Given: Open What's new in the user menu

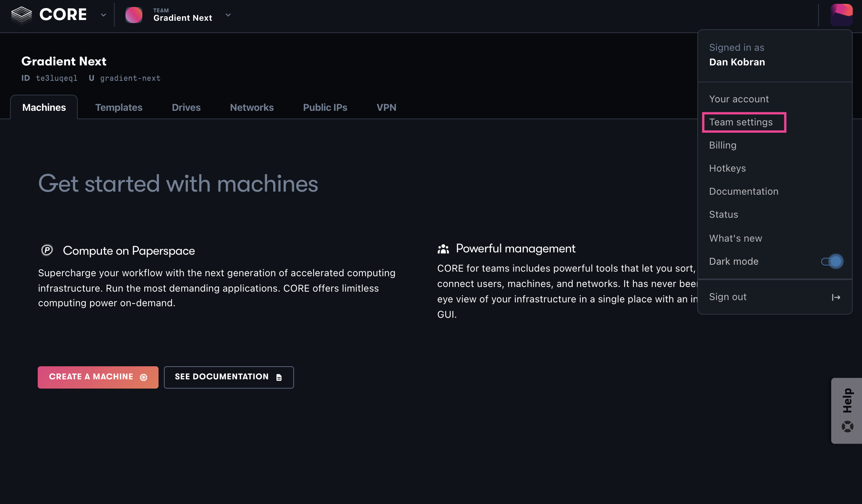Looking at the screenshot, I should [735, 238].
